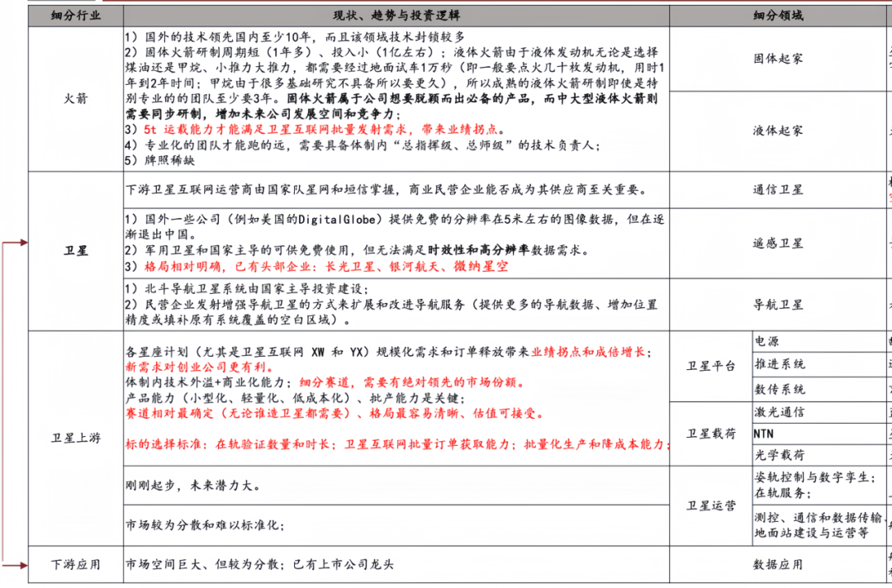
Task: Select the 遥感卫星 cell
Action: coord(779,243)
